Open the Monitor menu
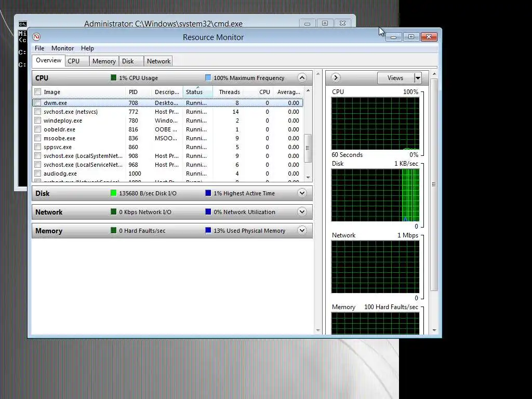 pos(62,48)
